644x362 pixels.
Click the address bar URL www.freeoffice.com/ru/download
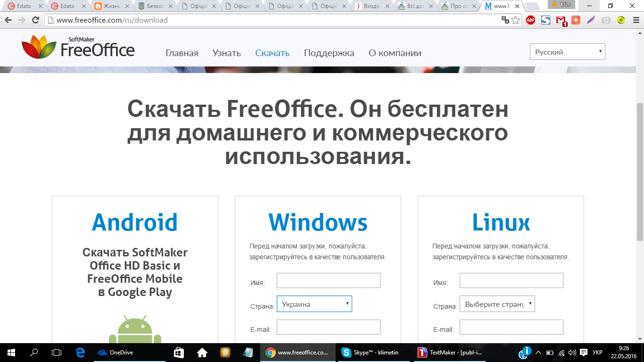click(x=112, y=20)
